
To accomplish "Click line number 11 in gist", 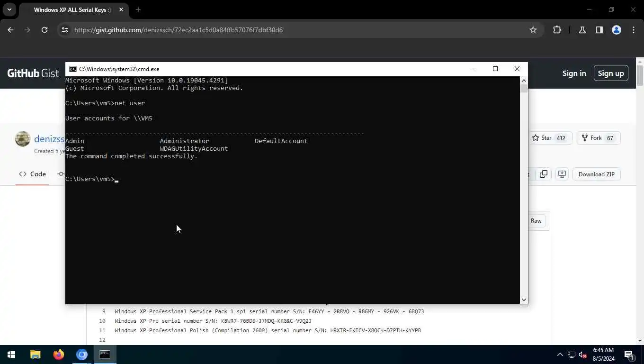I will pos(102,330).
